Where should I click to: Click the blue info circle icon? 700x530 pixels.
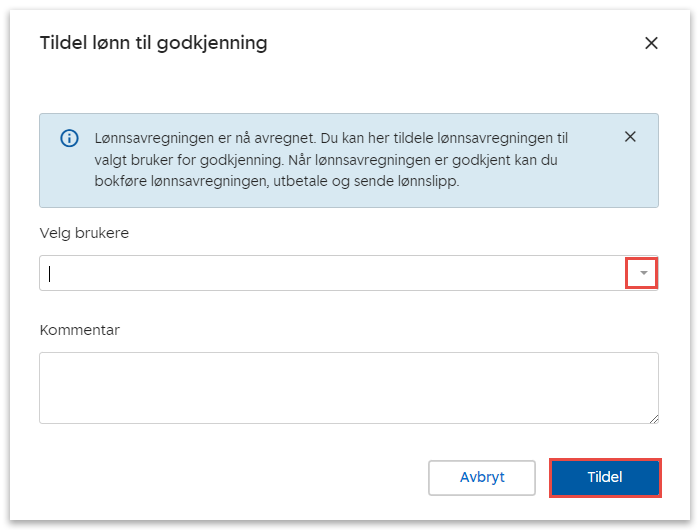69,138
